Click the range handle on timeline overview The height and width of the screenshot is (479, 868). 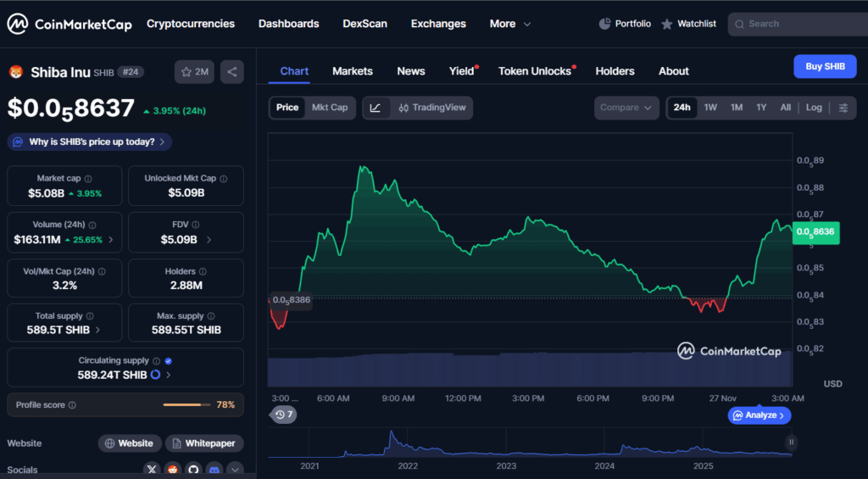click(791, 442)
